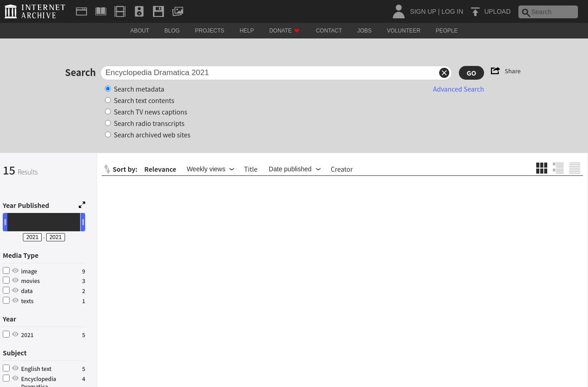The image size is (588, 387).
Task: Click the user avatar icon
Action: (398, 11)
